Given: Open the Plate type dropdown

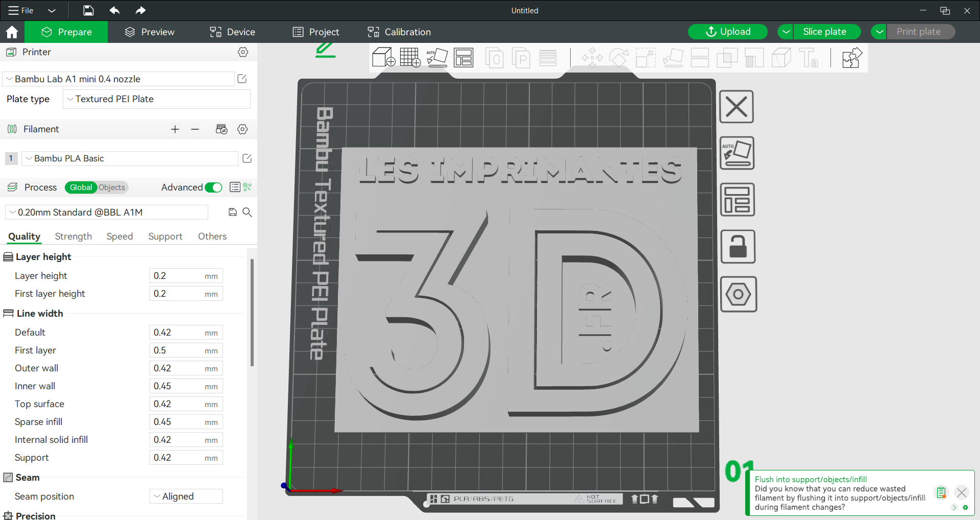Looking at the screenshot, I should 157,99.
